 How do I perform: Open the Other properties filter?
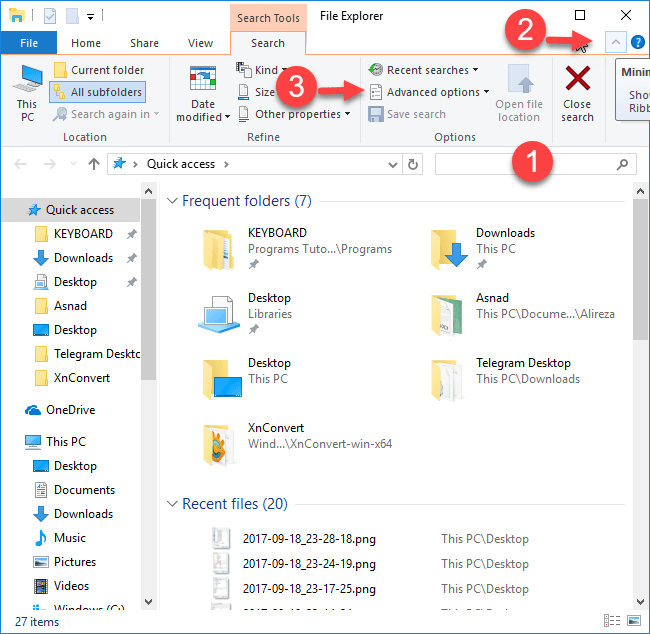tap(295, 114)
